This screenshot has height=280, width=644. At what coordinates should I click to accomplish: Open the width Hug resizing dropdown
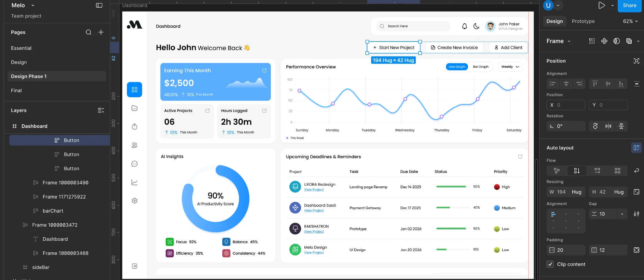(x=576, y=192)
